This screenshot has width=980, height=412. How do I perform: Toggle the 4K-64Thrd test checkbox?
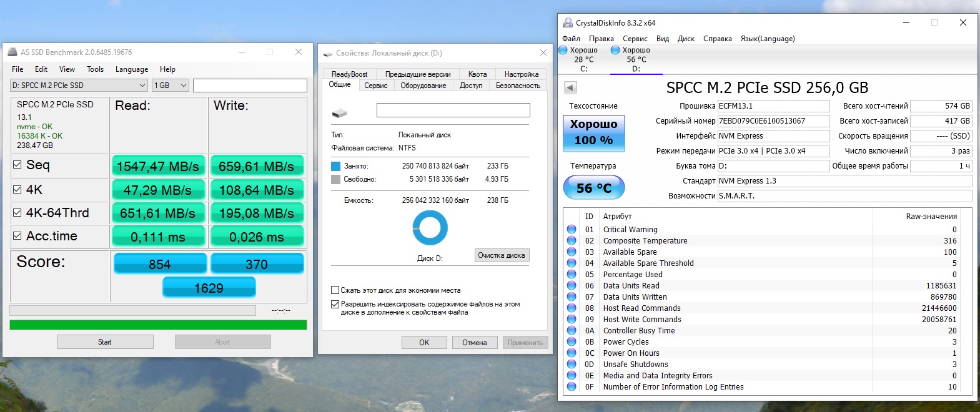point(17,212)
